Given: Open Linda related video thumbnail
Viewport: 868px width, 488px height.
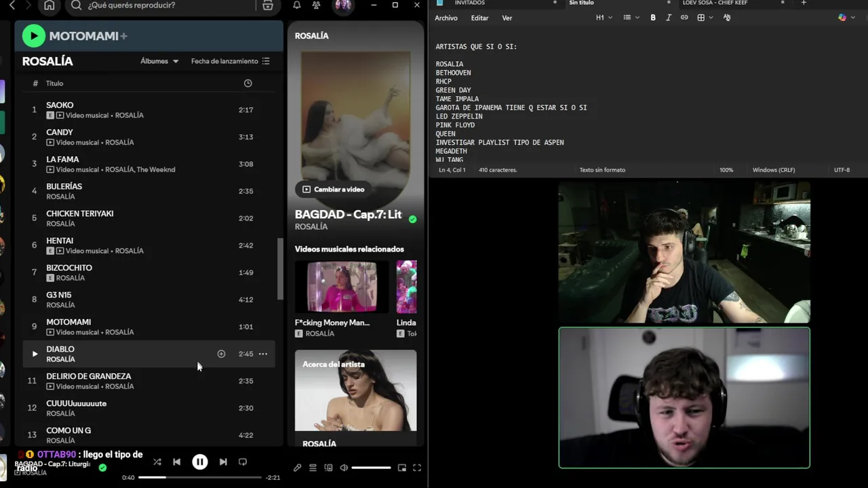Looking at the screenshot, I should coord(407,287).
